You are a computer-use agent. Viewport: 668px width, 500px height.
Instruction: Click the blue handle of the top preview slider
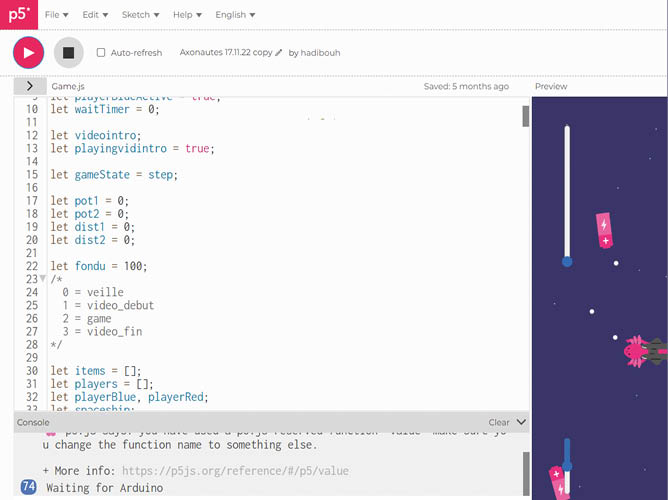567,262
